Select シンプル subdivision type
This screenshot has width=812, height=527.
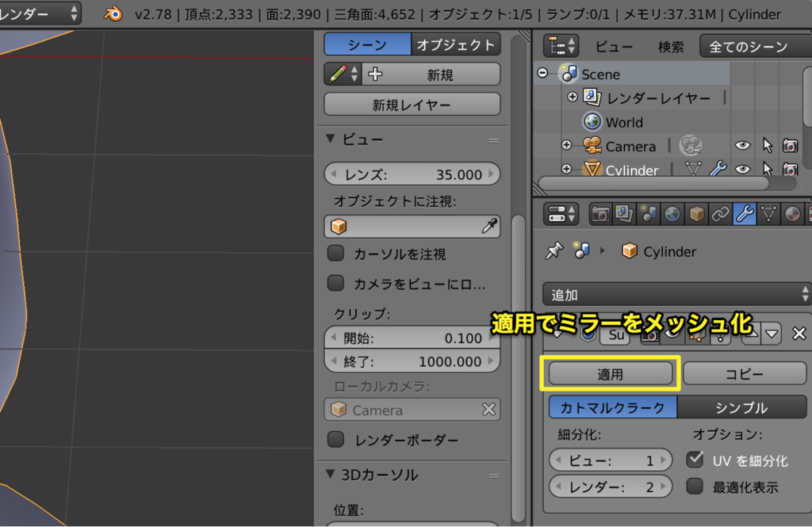click(x=741, y=407)
